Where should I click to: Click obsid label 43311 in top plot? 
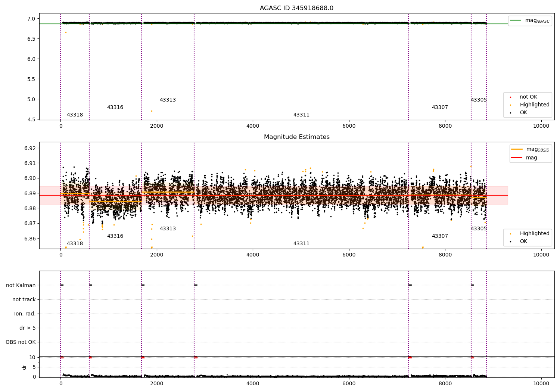pos(301,115)
